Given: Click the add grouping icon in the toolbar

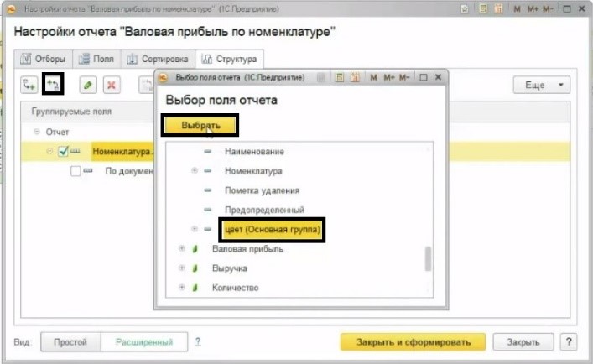Looking at the screenshot, I should coord(30,85).
